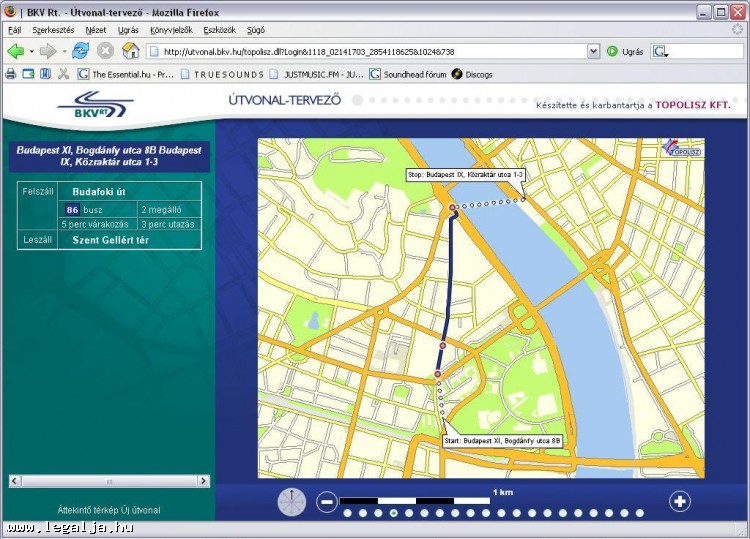Select the highlighted zoom level dot

[x=394, y=513]
